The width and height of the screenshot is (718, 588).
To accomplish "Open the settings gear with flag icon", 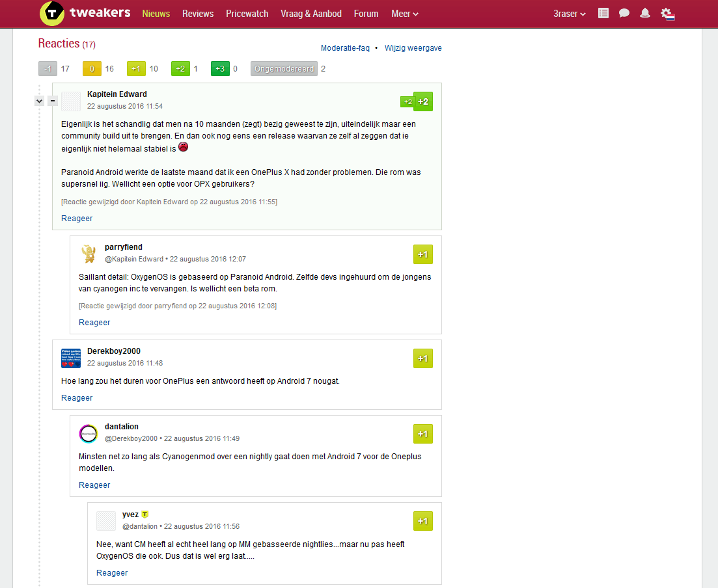I will pyautogui.click(x=668, y=14).
